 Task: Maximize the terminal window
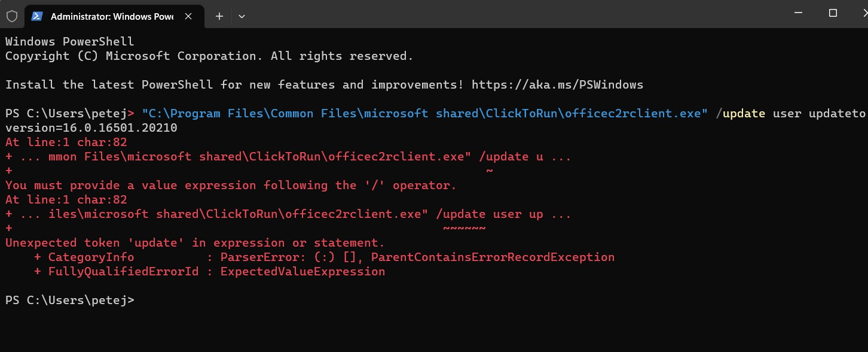tap(833, 13)
